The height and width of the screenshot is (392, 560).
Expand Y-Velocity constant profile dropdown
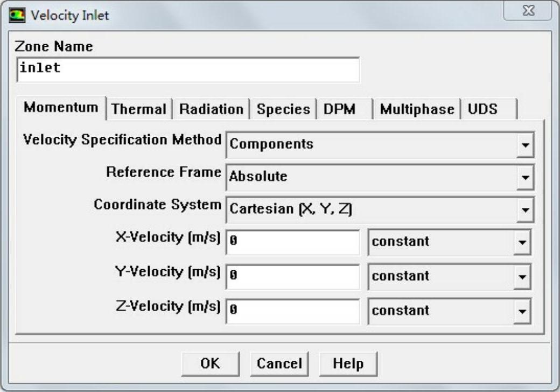pos(521,277)
